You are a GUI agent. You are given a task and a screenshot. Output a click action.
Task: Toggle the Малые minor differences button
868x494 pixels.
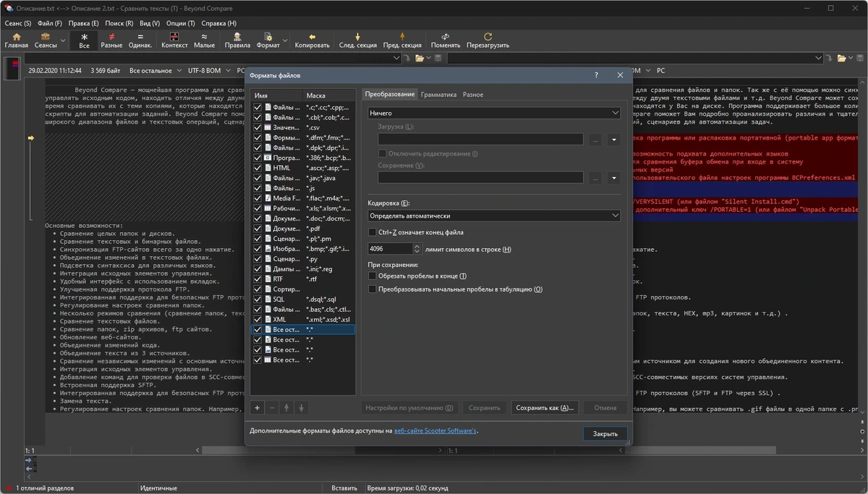click(x=204, y=41)
